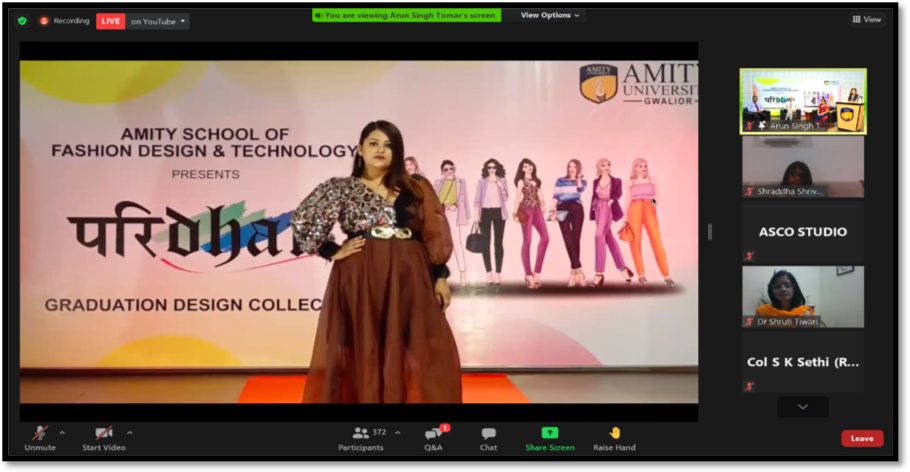Click the 372 participants count

(379, 432)
